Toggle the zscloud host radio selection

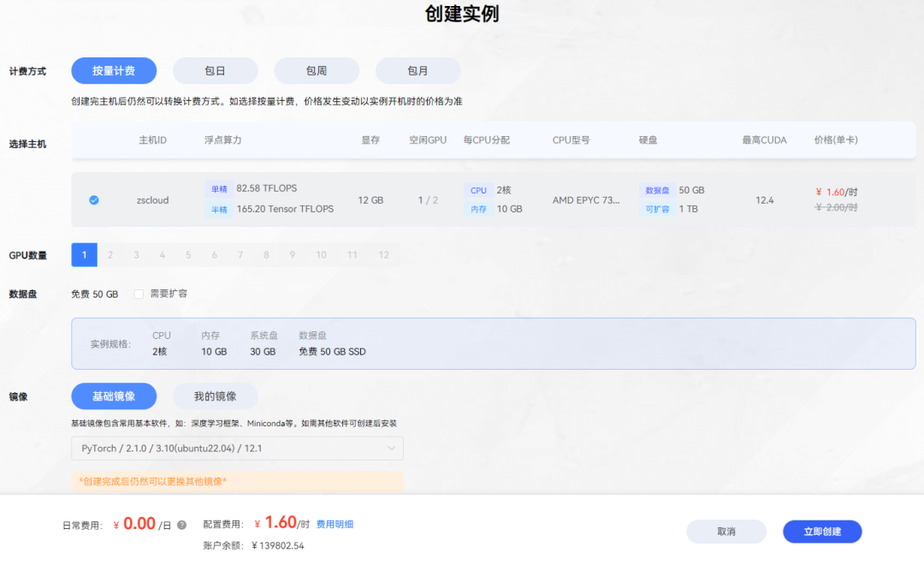tap(94, 200)
